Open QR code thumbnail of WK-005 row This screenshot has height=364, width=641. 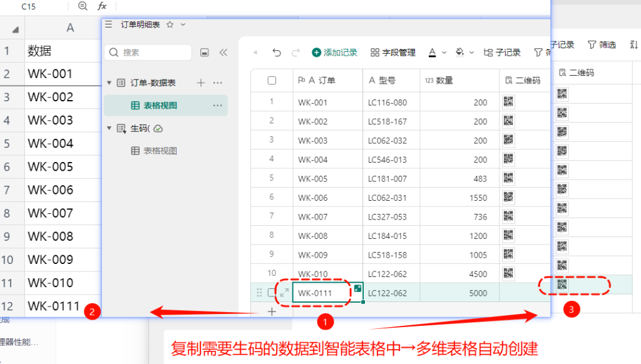click(508, 178)
